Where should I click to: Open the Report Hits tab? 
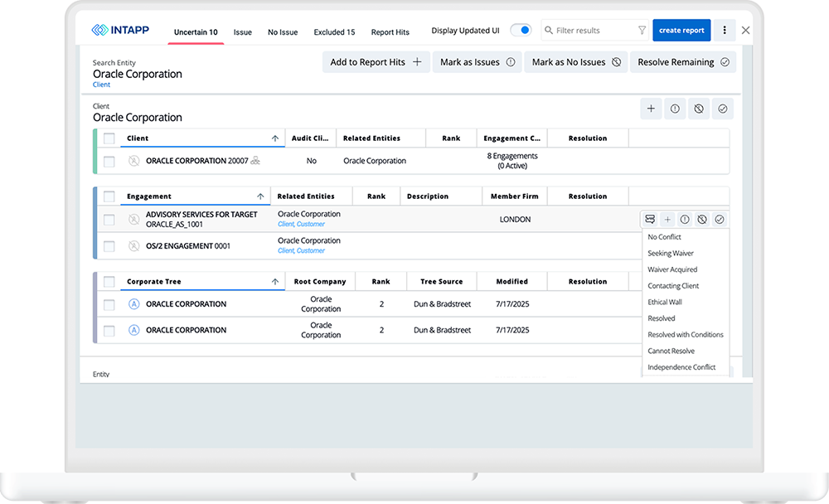pyautogui.click(x=390, y=32)
